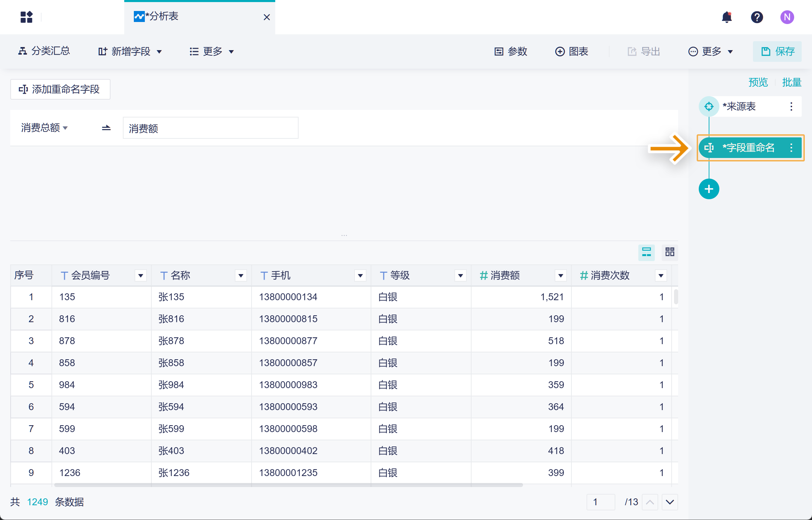Add a new step with plus icon

pyautogui.click(x=709, y=189)
